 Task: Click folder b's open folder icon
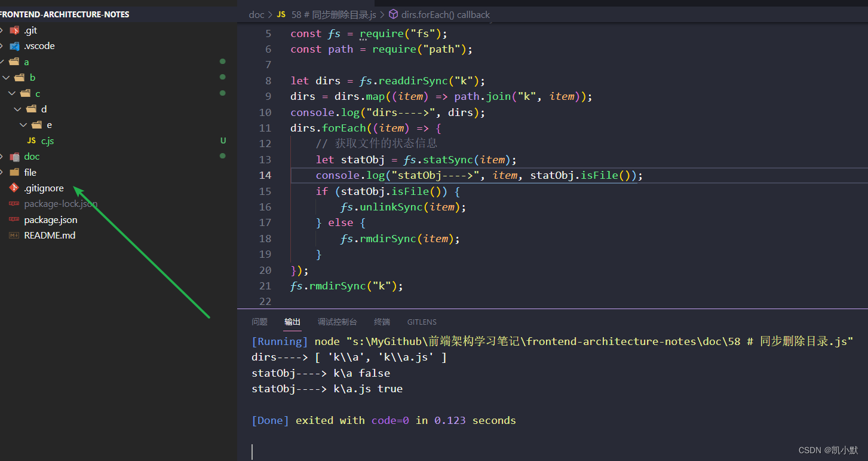coord(20,78)
